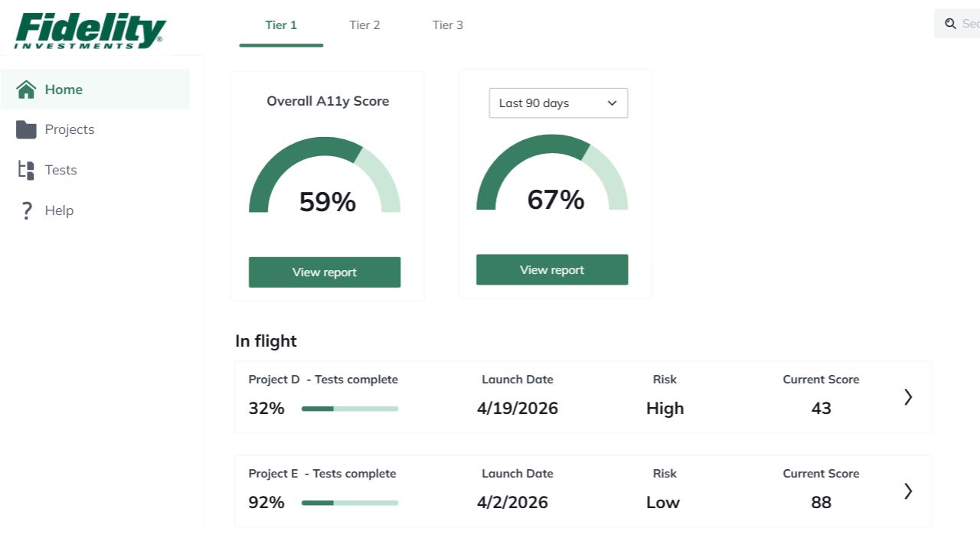980x551 pixels.
Task: Switch to the Tier 1 tab
Action: pos(281,25)
